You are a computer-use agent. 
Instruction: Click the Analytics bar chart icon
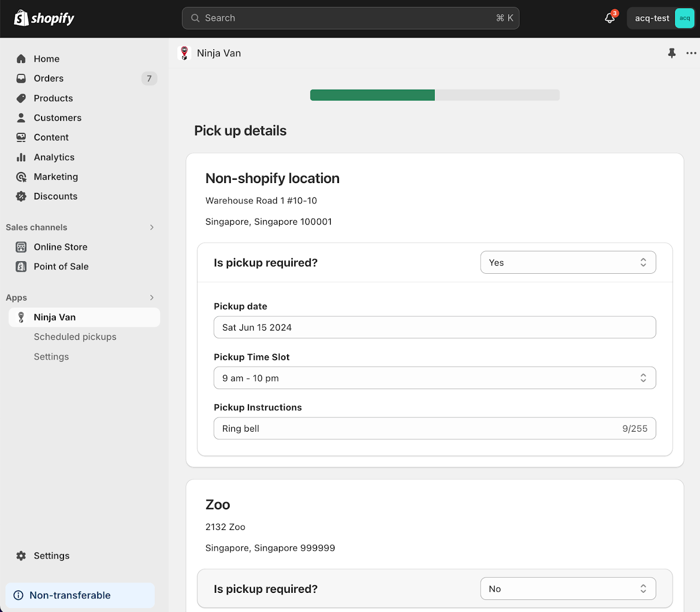click(21, 157)
